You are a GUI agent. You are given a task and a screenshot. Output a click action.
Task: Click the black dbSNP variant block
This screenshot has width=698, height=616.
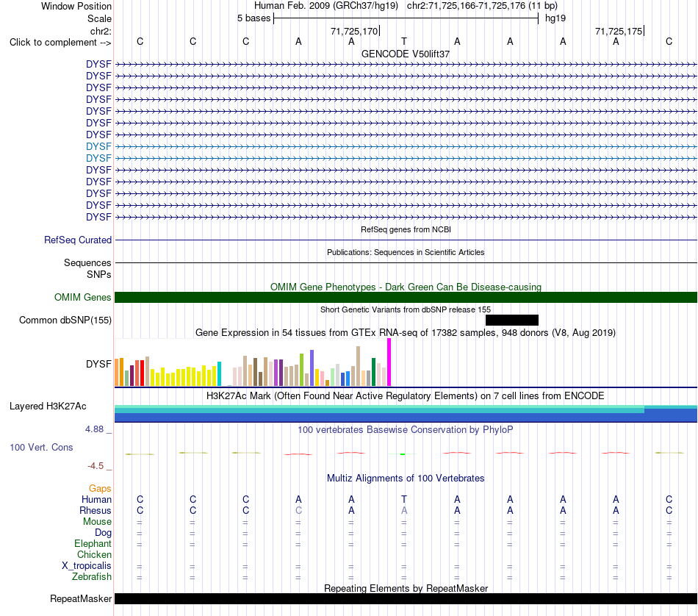tap(512, 320)
